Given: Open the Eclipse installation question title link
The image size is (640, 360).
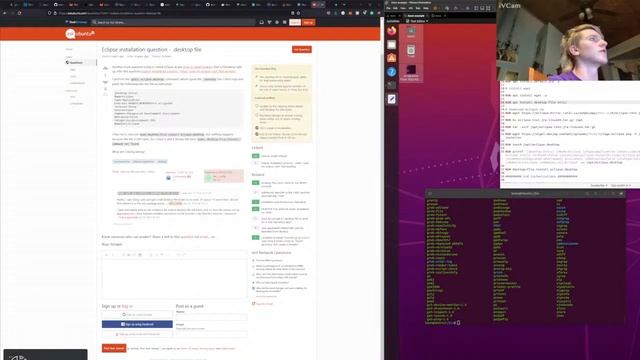Looking at the screenshot, I should coord(151,49).
